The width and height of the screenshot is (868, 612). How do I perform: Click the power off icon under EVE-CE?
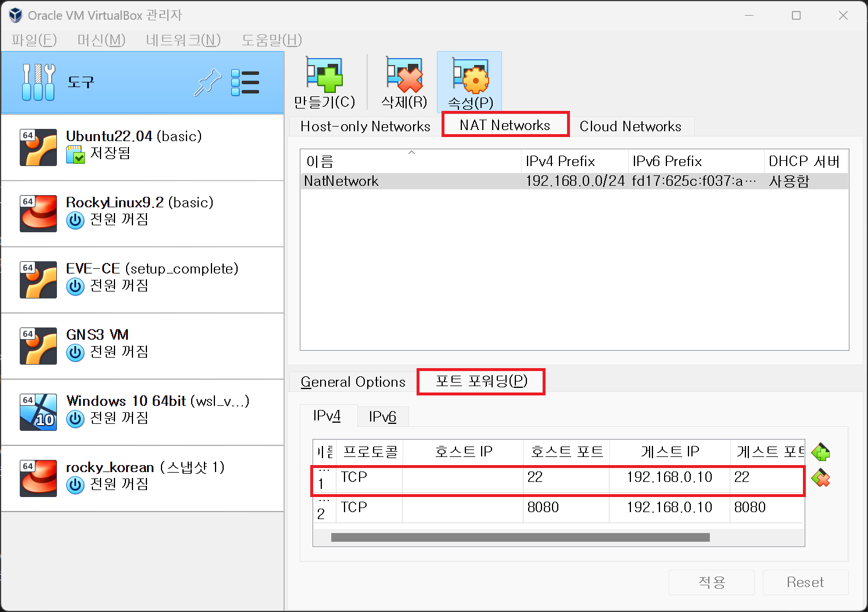coord(76,287)
